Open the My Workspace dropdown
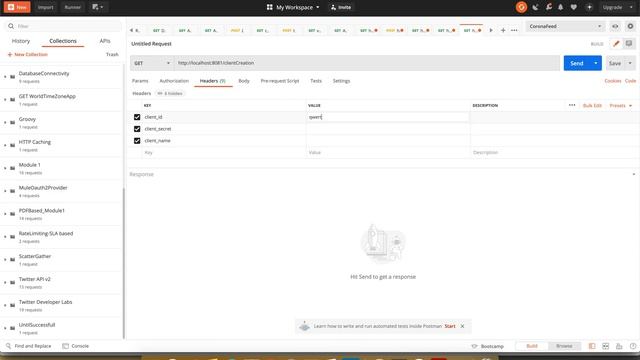This screenshot has width=640, height=360. point(293,7)
